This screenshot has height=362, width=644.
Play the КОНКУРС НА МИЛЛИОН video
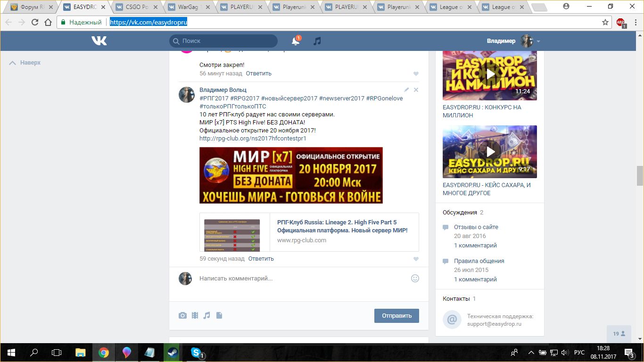pos(490,74)
